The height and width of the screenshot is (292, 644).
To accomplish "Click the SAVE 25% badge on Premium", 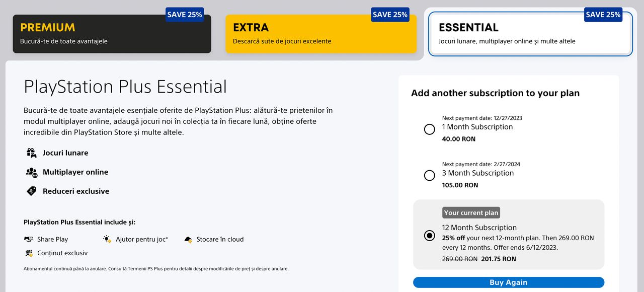I will tap(185, 15).
